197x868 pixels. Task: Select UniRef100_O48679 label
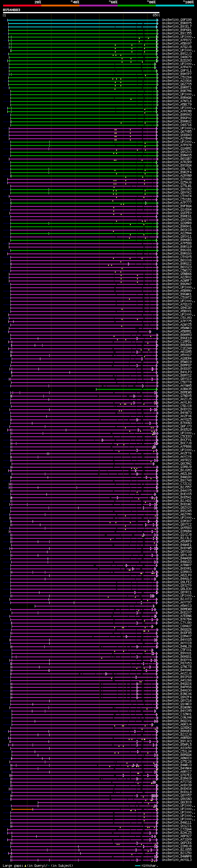[x=177, y=57]
